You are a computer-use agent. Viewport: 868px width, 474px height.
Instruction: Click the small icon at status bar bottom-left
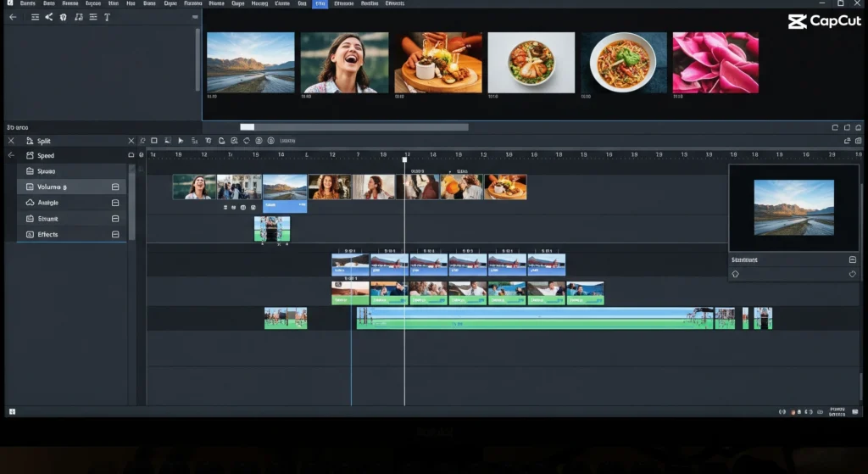pyautogui.click(x=12, y=411)
